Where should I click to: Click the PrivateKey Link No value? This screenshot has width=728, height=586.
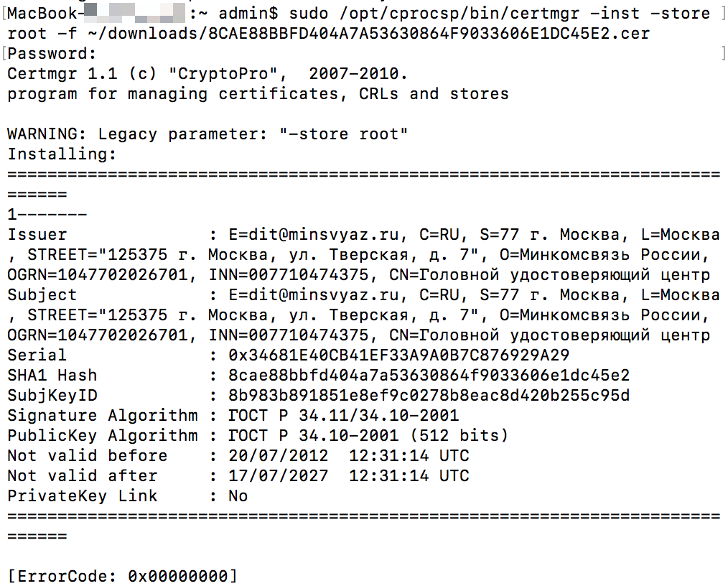tap(238, 496)
